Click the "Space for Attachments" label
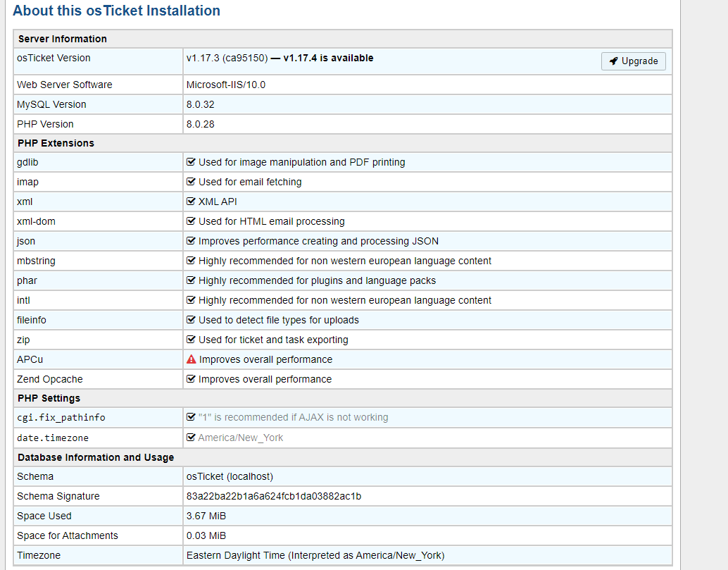Viewport: 728px width, 570px height. click(x=68, y=535)
